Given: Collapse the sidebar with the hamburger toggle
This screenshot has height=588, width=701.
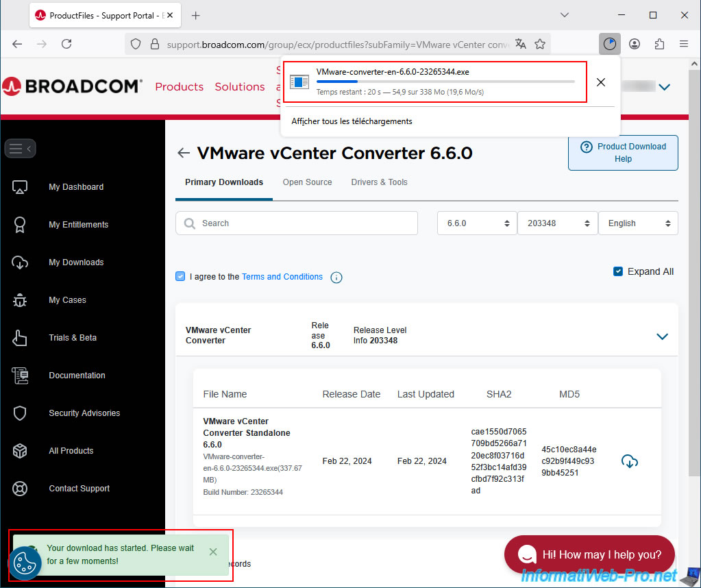Looking at the screenshot, I should coord(20,148).
